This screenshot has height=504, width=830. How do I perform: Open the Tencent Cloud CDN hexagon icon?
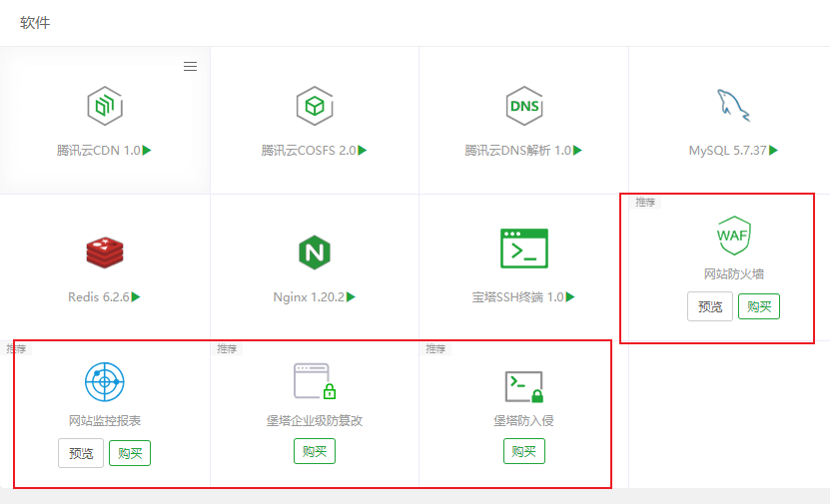pyautogui.click(x=105, y=106)
